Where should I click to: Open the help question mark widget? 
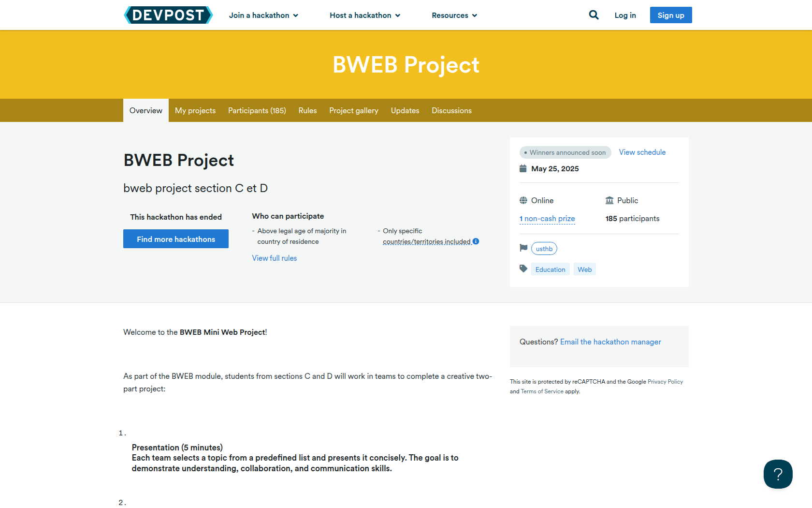click(778, 474)
